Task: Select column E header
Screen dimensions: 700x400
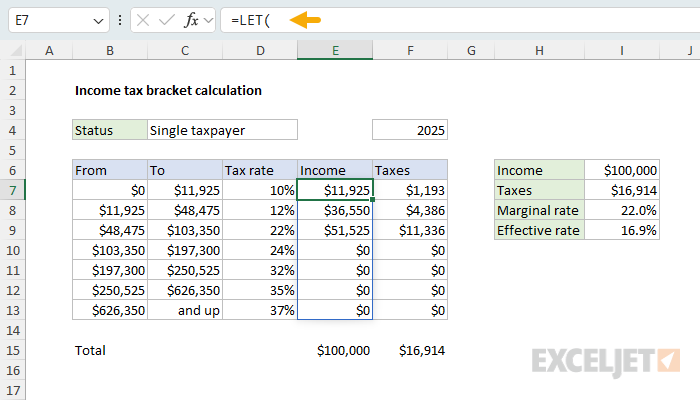Action: pyautogui.click(x=335, y=50)
